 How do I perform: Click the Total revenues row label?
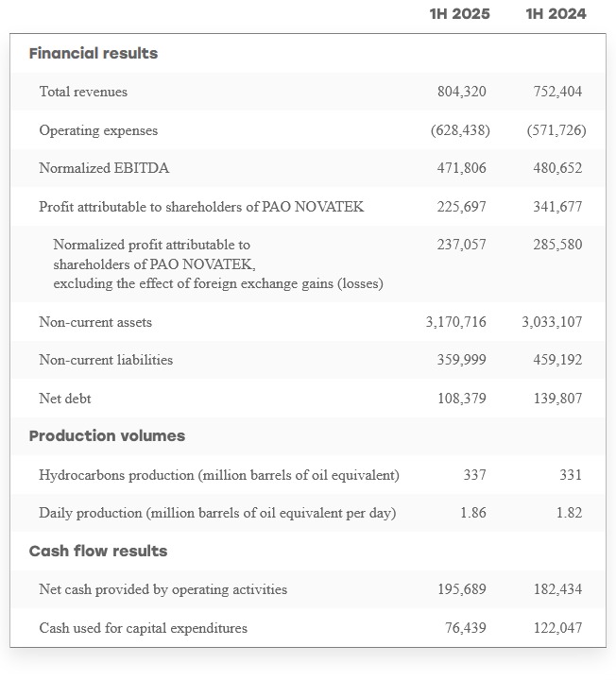click(83, 92)
